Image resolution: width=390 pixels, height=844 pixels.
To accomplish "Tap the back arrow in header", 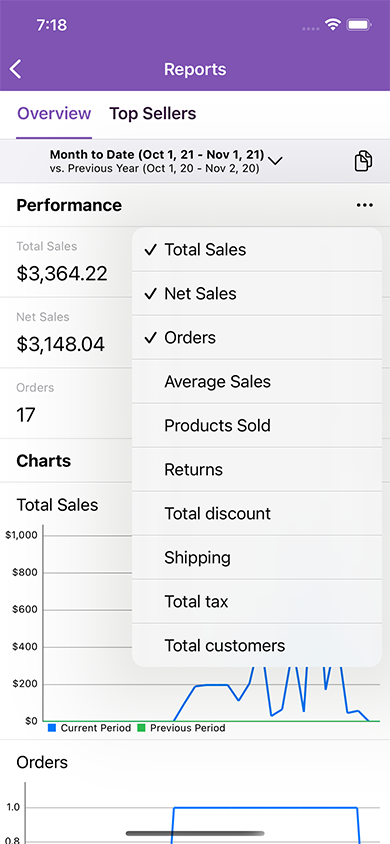I will click(x=16, y=69).
